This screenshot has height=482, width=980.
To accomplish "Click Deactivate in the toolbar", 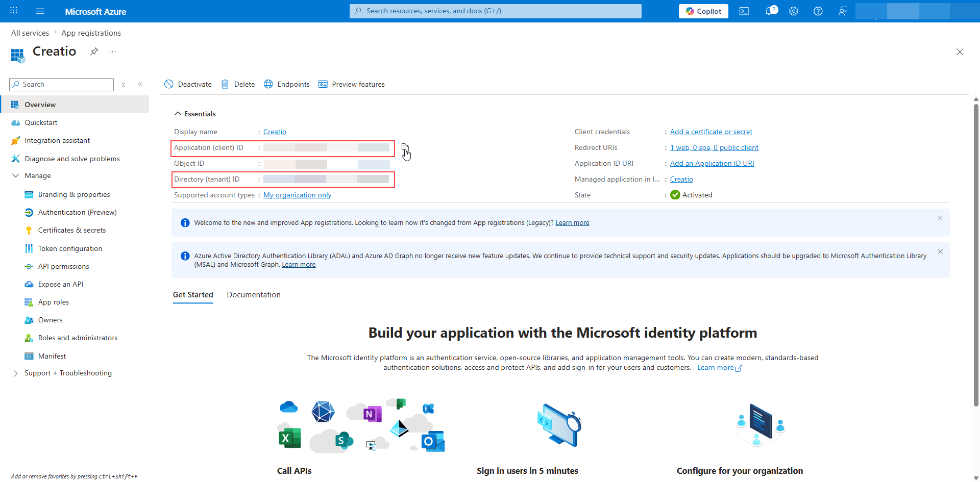I will [188, 84].
